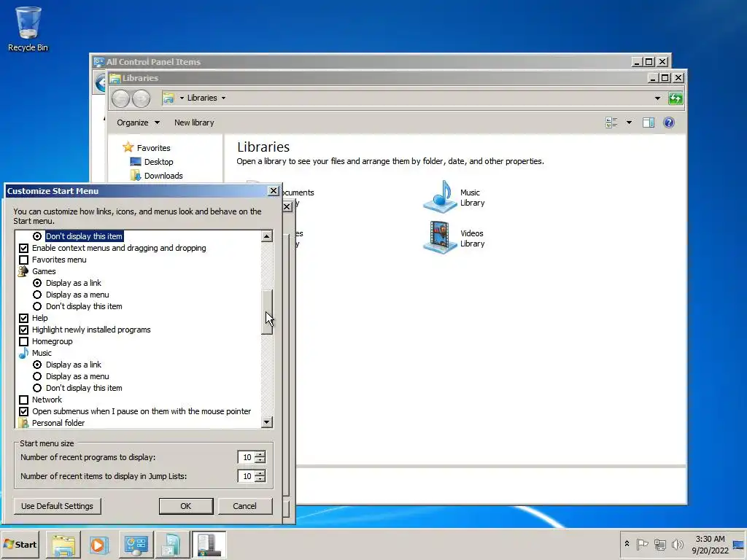The height and width of the screenshot is (560, 747).
Task: Click the list scrollbar up arrow
Action: click(267, 236)
